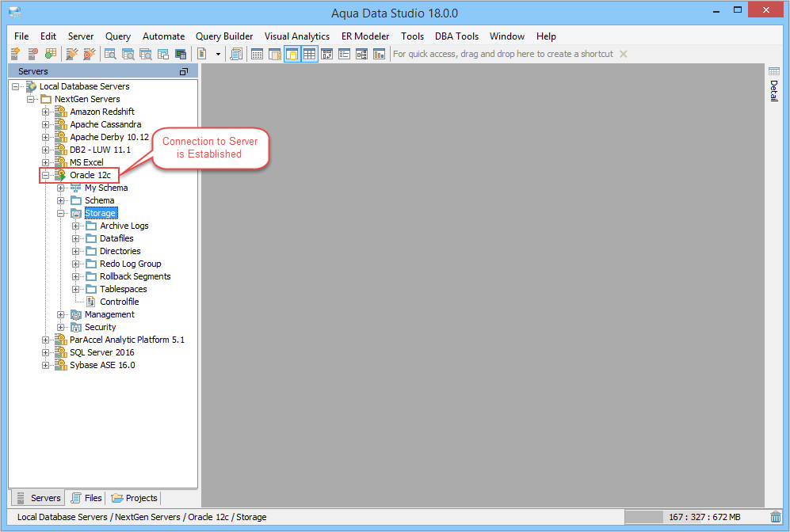The width and height of the screenshot is (790, 532).
Task: Click the Directories folder icon
Action: click(91, 251)
